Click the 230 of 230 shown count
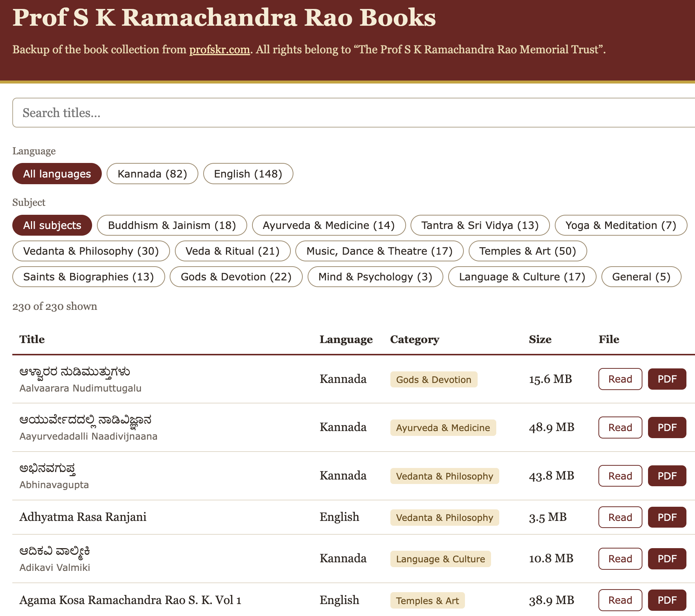The height and width of the screenshot is (616, 695). pyautogui.click(x=55, y=307)
